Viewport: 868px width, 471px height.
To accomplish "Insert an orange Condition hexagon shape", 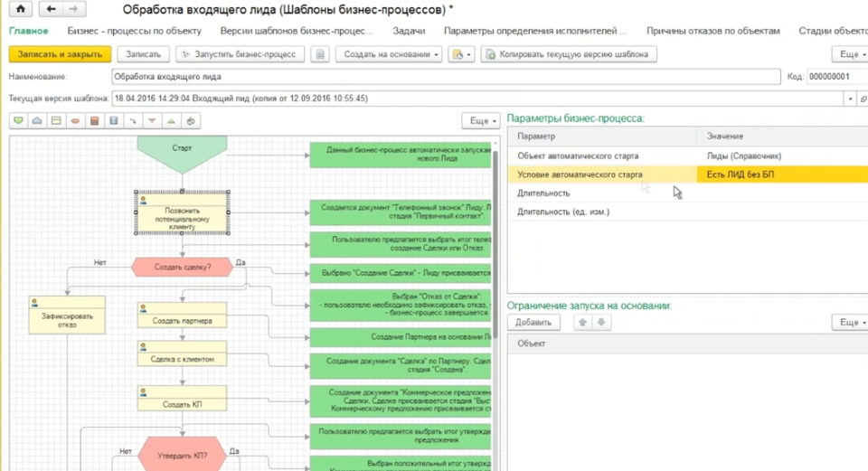I will (75, 120).
